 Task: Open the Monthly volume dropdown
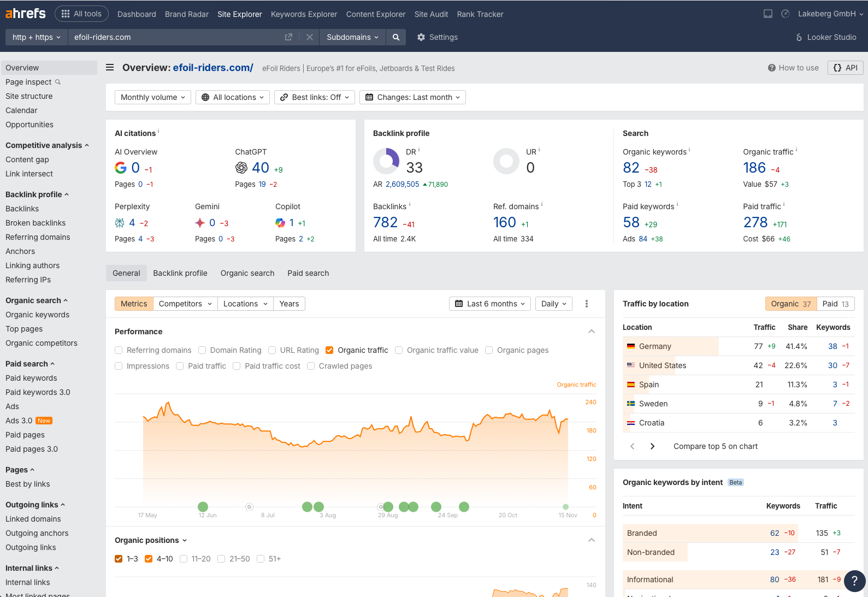(152, 97)
